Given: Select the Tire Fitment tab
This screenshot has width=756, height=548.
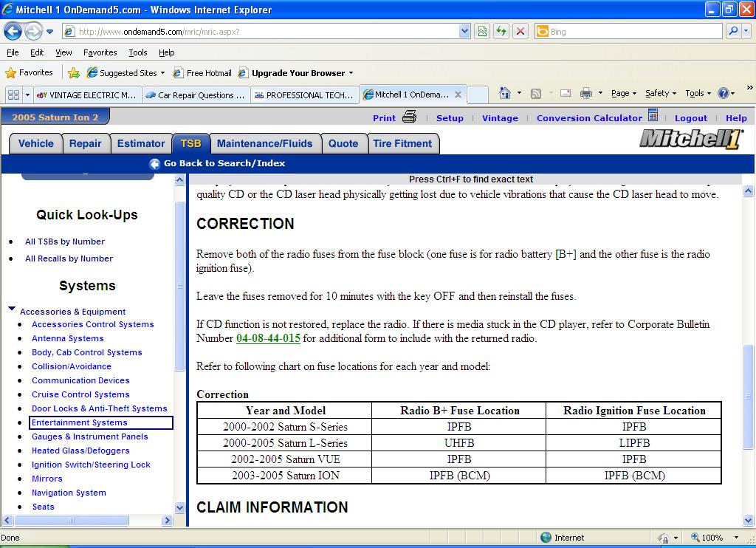Looking at the screenshot, I should [x=402, y=144].
